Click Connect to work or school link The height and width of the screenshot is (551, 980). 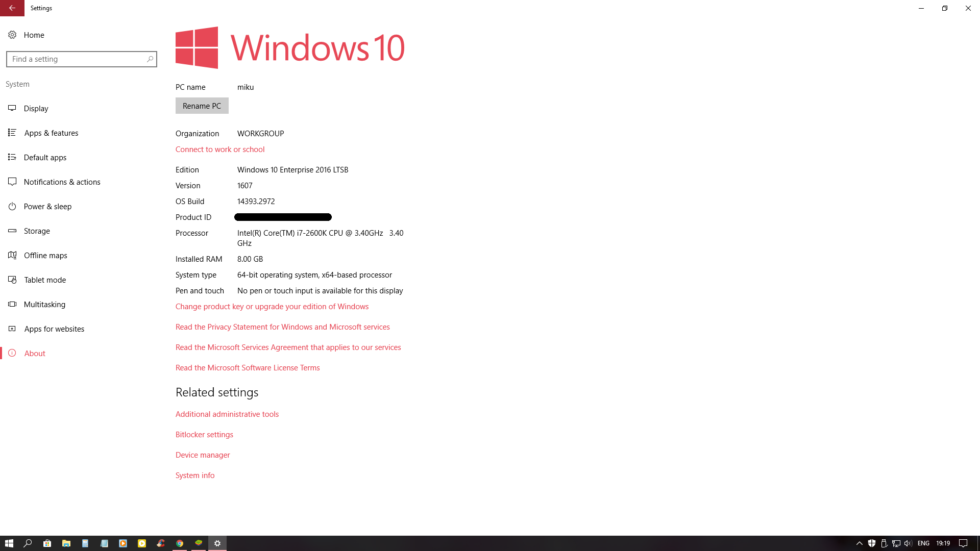pos(220,149)
